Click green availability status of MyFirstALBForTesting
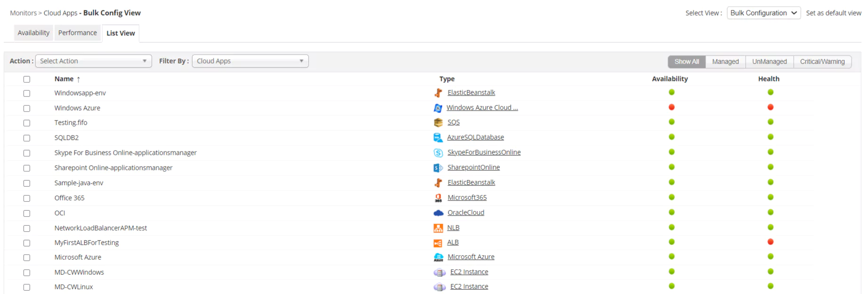The image size is (868, 294). [x=671, y=242]
